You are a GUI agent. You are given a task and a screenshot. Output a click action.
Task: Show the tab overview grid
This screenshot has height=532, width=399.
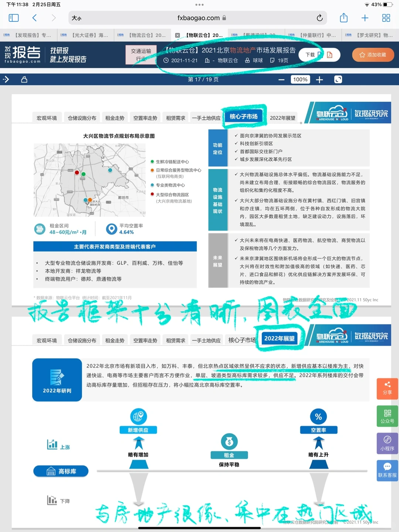386,18
